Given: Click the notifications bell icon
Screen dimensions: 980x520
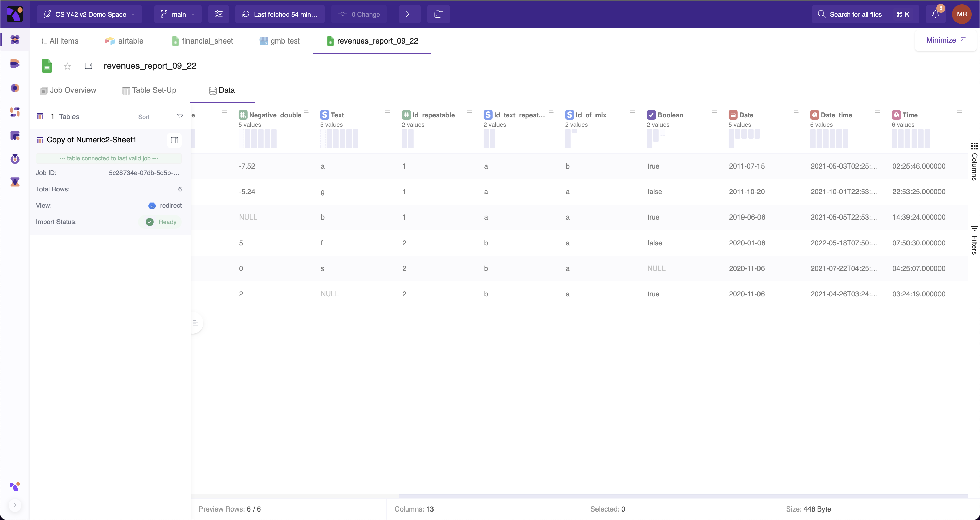Looking at the screenshot, I should 935,14.
